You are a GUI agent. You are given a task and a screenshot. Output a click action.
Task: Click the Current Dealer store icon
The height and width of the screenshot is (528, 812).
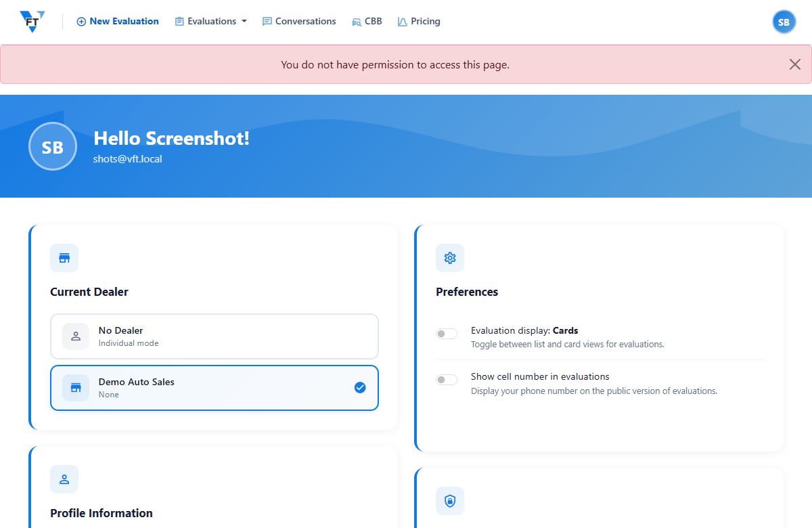(64, 258)
